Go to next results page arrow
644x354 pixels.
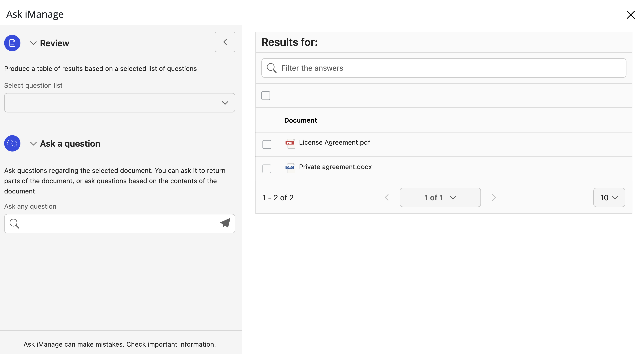494,197
